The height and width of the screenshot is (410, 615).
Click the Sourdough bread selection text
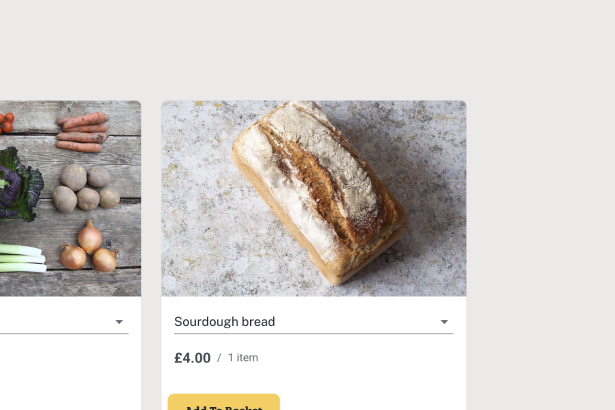(x=225, y=322)
